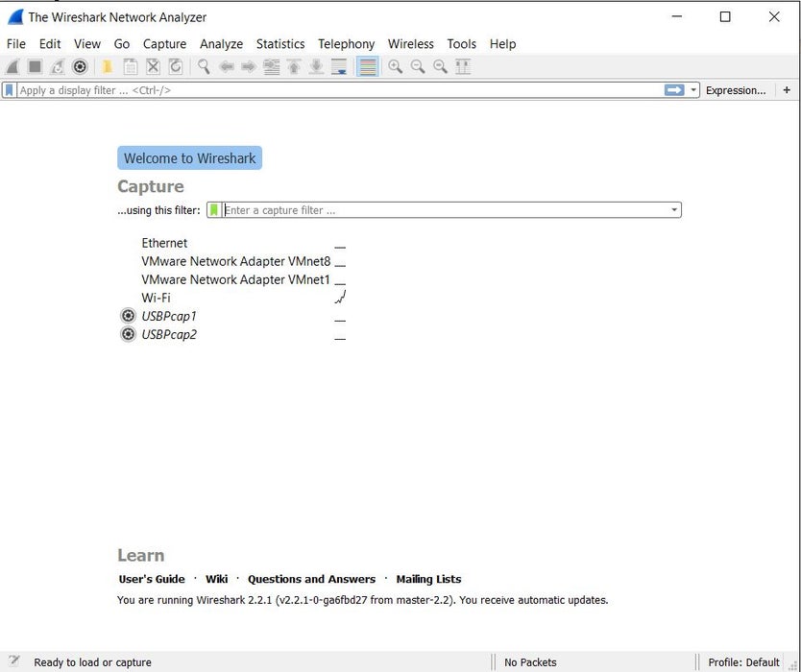Open the Capture menu
The height and width of the screenshot is (672, 801).
click(164, 44)
